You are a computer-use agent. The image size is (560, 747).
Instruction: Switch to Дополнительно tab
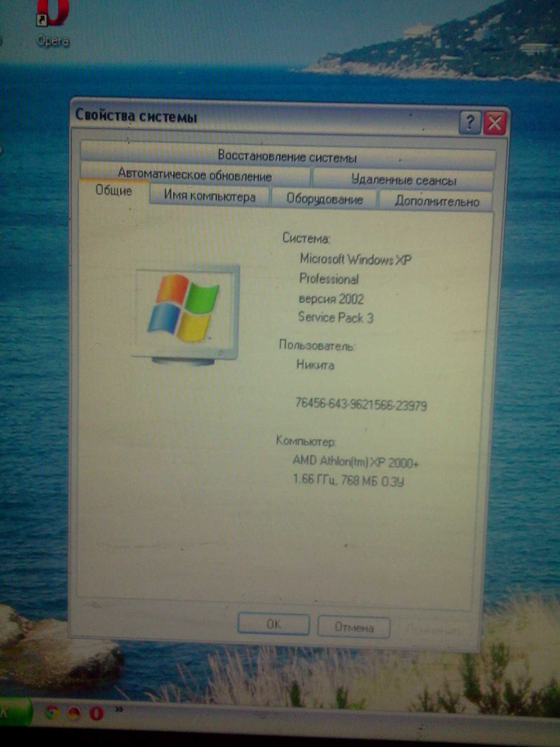pos(437,201)
